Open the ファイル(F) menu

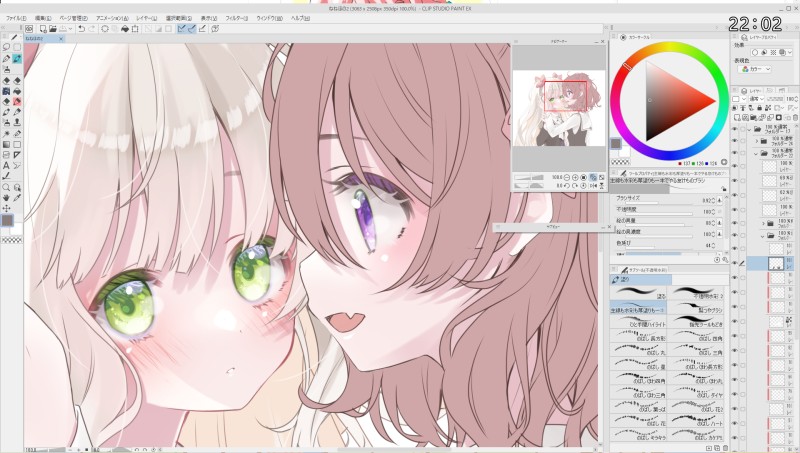[16, 18]
